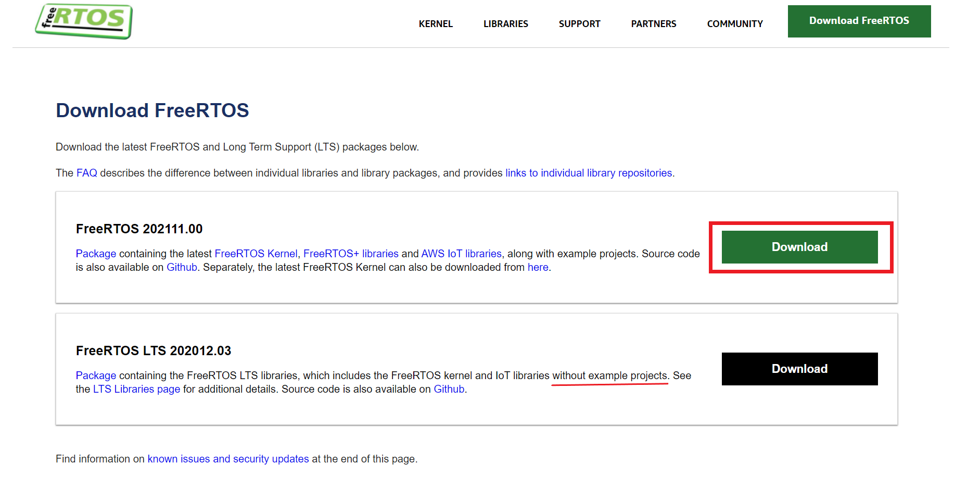Download FreeRTOS 202111.00 via green button
980x501 pixels.
tap(799, 247)
